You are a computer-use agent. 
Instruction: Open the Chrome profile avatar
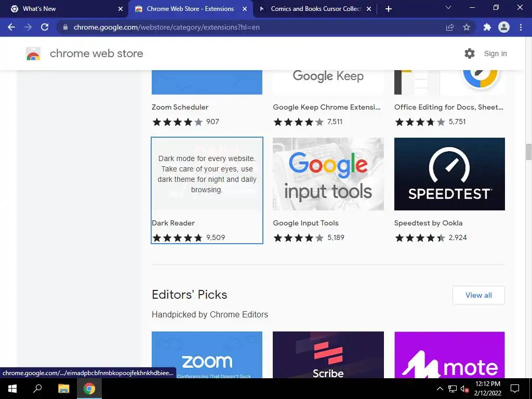(504, 27)
